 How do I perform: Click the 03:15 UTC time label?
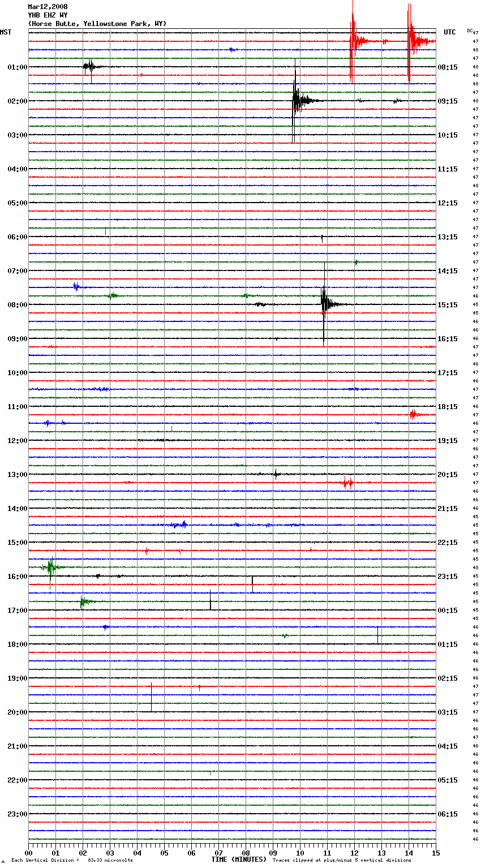coord(448,712)
